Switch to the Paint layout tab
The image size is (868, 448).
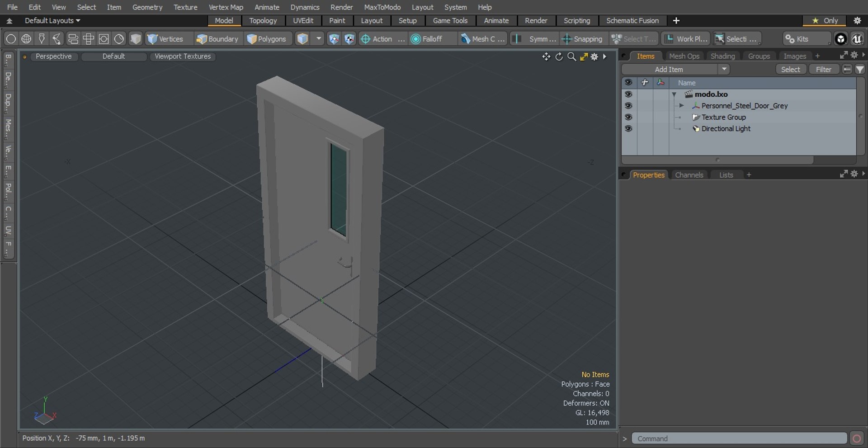337,21
